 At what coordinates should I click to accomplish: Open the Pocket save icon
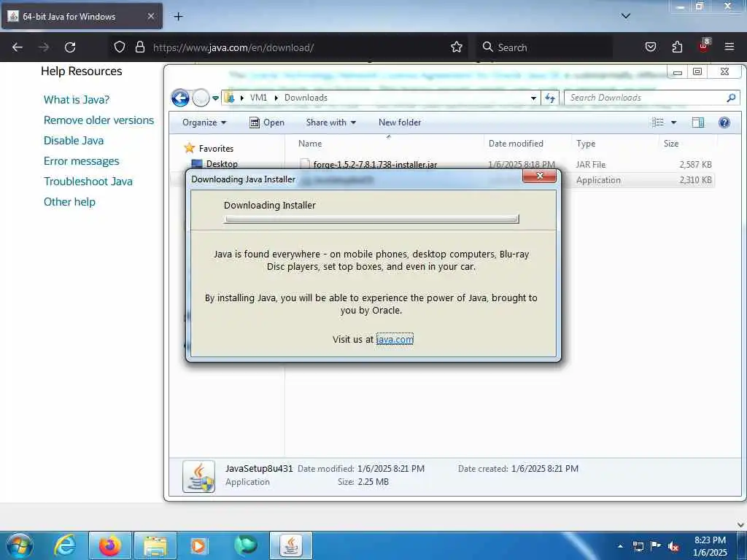(x=651, y=47)
